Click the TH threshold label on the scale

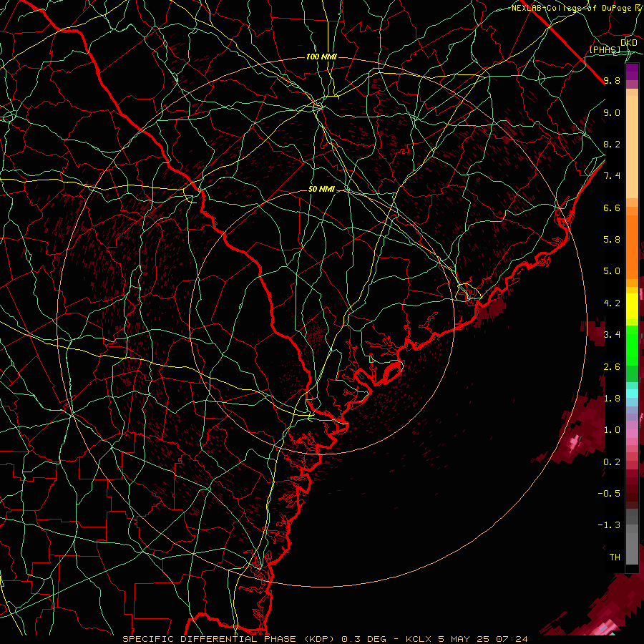click(615, 557)
